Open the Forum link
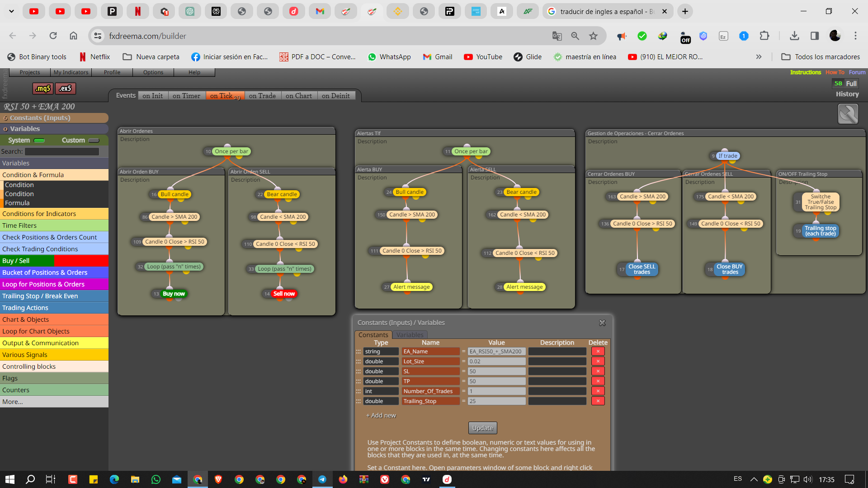Image resolution: width=868 pixels, height=488 pixels. tap(857, 72)
